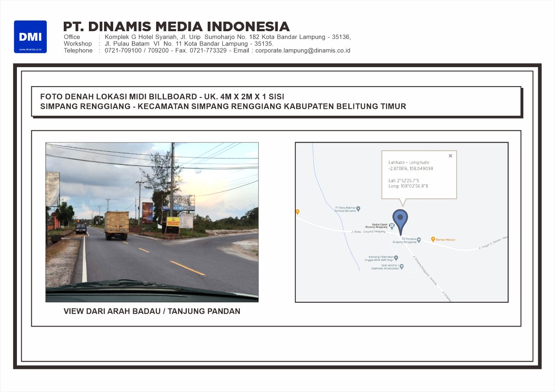Click the blue map location pin

pos(400,222)
